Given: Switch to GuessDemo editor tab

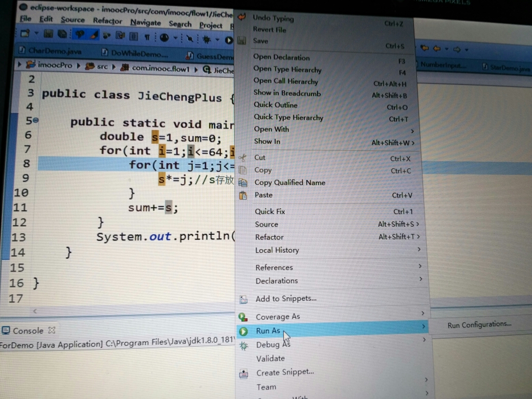Looking at the screenshot, I should 210,56.
